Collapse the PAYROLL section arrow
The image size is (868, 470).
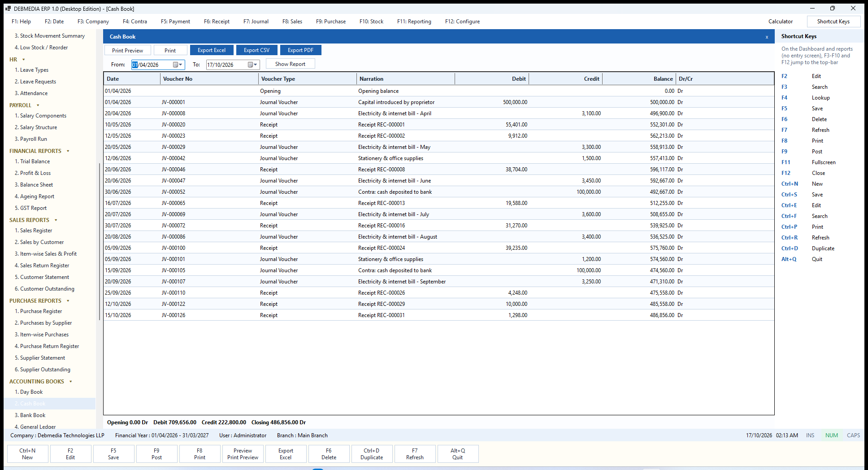(x=38, y=105)
